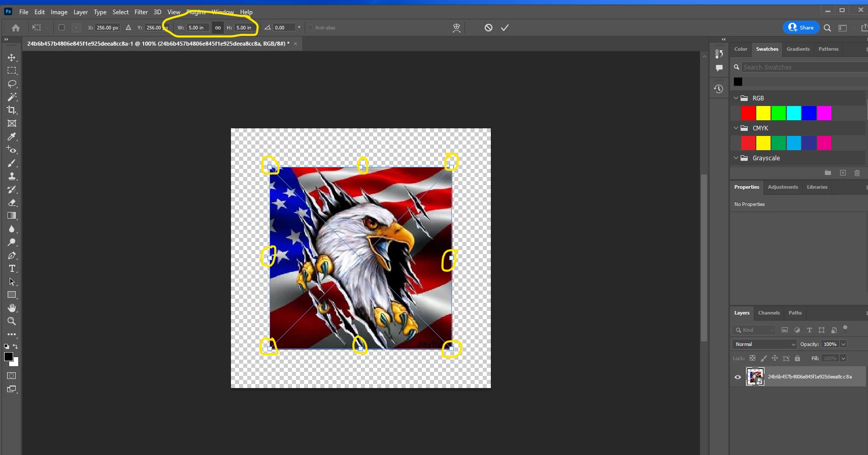The image size is (868, 455).
Task: Toggle Quick Mask mode
Action: pyautogui.click(x=12, y=376)
